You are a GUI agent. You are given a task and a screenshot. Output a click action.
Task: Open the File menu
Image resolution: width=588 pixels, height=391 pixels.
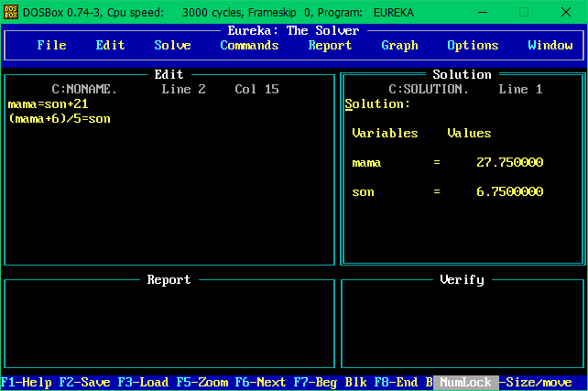click(x=52, y=46)
